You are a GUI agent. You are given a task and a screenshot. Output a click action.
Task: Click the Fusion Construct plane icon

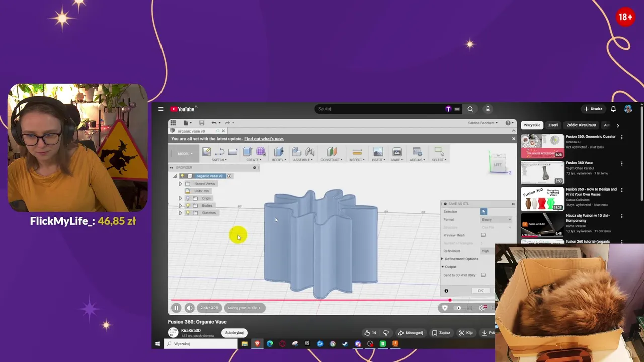tap(331, 152)
